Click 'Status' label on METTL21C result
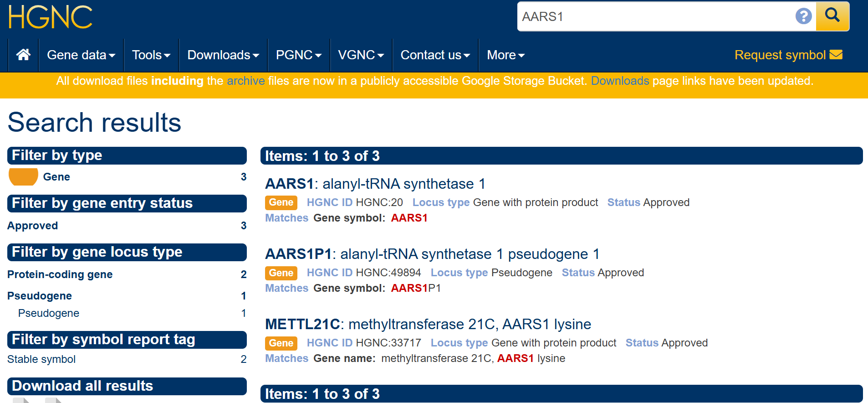The width and height of the screenshot is (868, 403). (x=642, y=343)
